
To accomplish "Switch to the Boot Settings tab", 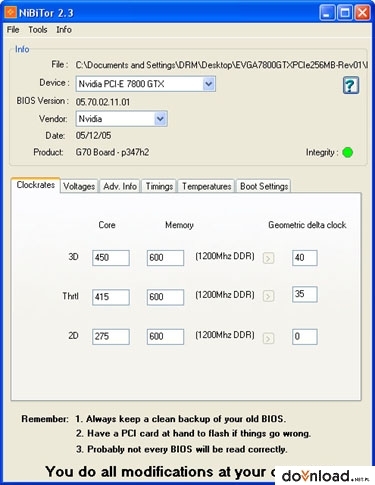I will coord(264,186).
